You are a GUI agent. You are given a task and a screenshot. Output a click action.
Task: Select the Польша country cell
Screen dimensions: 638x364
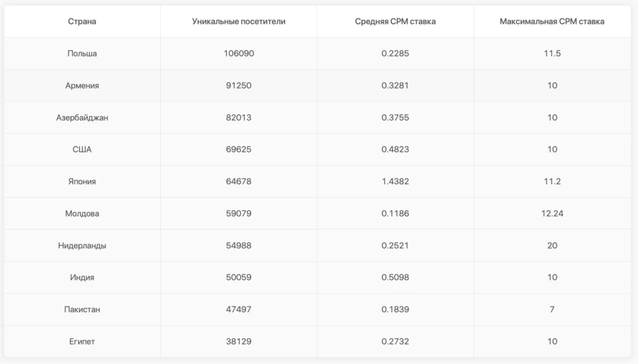[82, 54]
